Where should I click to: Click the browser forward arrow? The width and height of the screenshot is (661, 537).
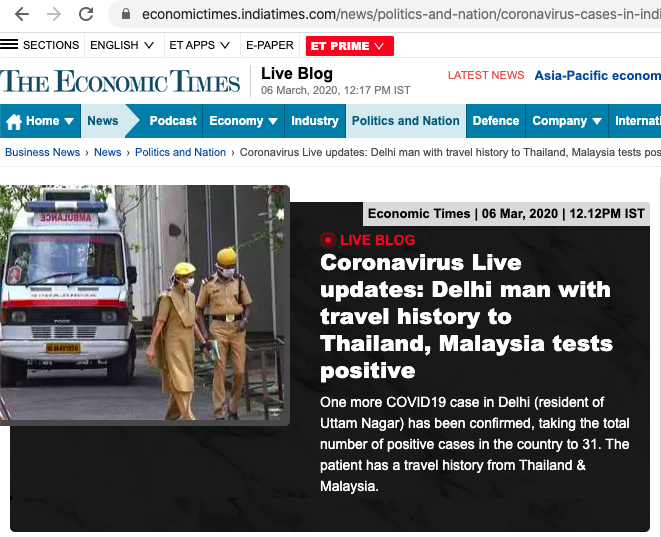pos(54,14)
